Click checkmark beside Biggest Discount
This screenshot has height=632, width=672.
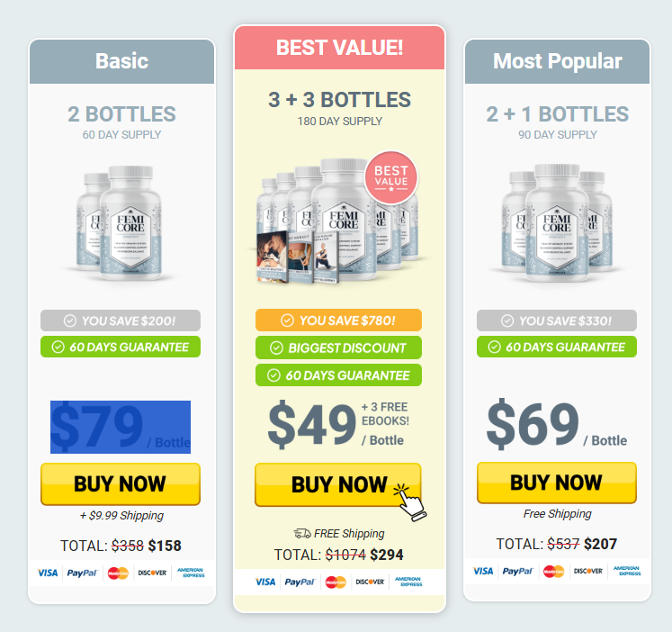(276, 348)
